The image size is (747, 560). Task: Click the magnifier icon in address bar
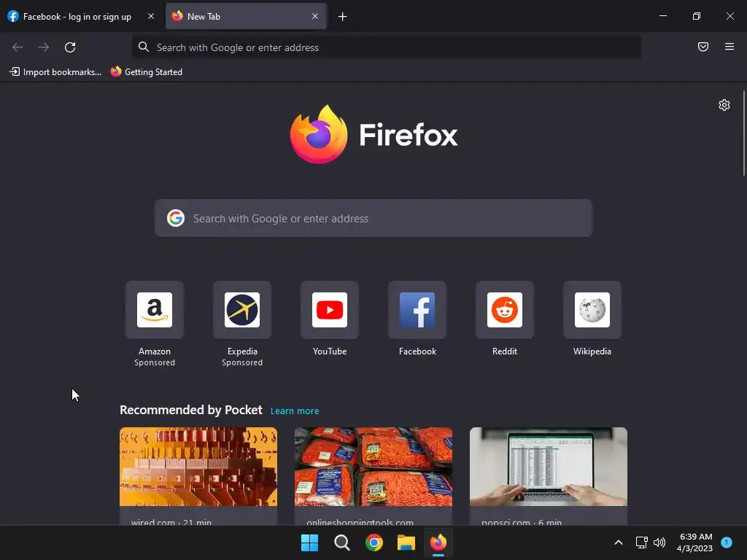(x=144, y=47)
